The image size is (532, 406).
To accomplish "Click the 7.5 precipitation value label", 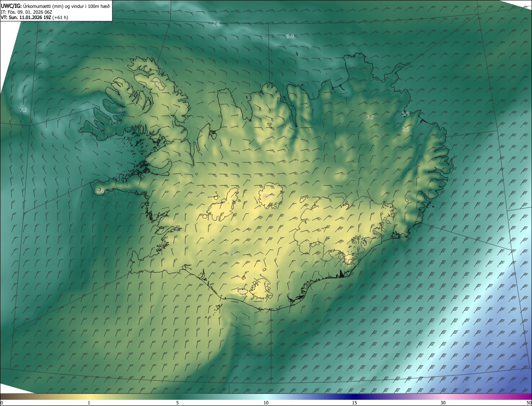I will [216, 24].
